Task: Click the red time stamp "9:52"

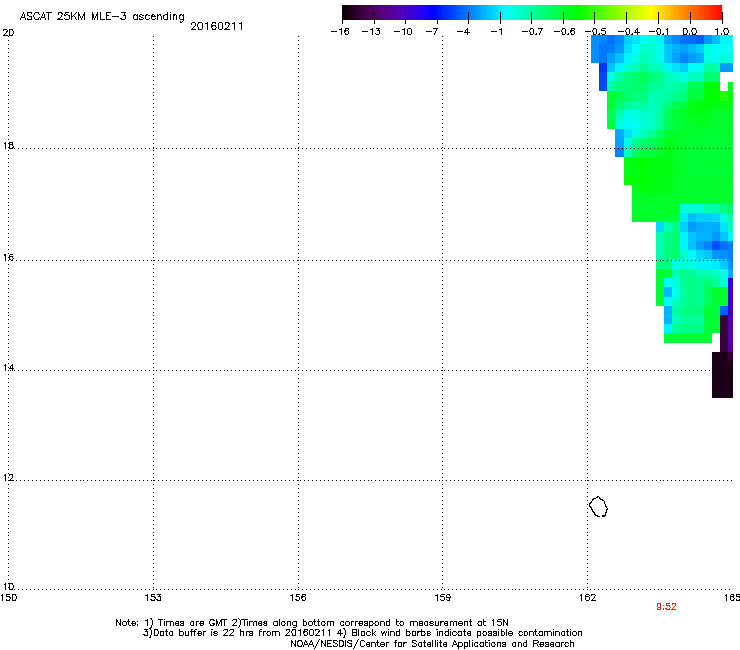Action: coord(666,607)
